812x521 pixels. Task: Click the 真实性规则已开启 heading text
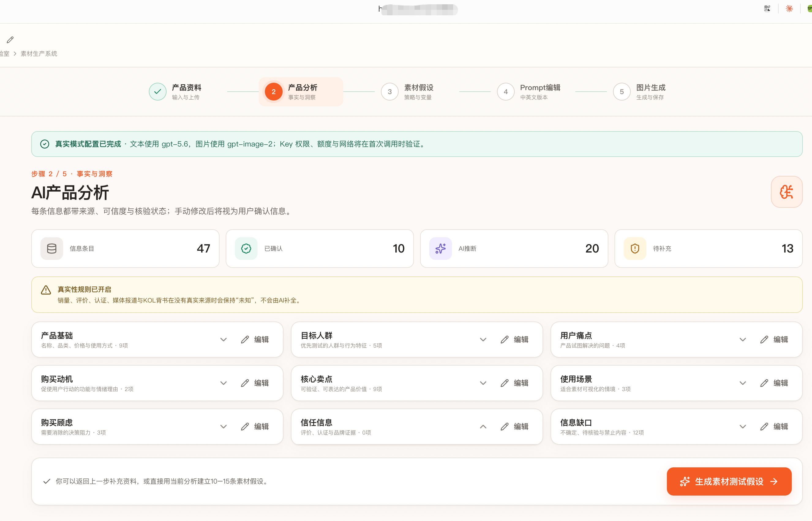point(84,289)
